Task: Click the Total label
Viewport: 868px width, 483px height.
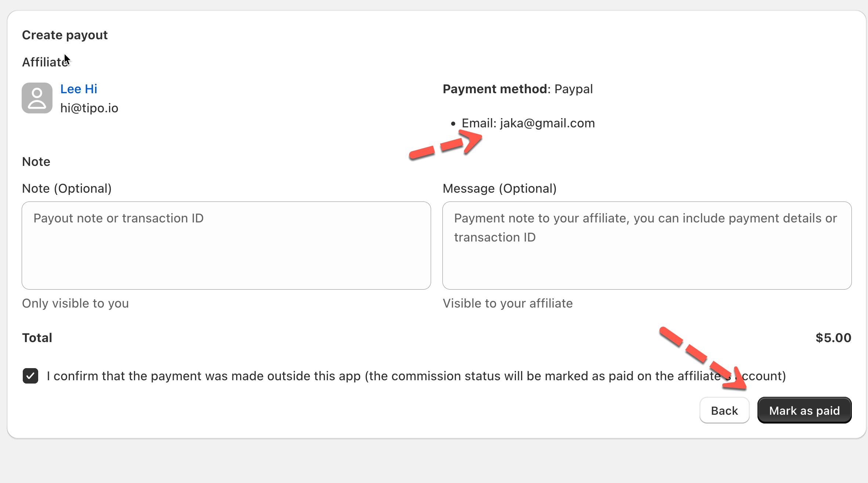Action: [37, 338]
